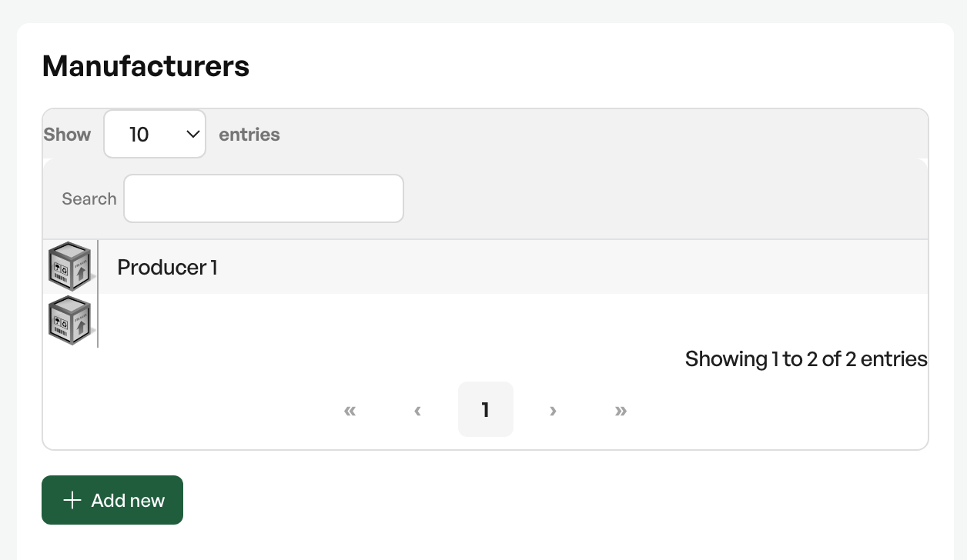Open the Producer 1 manufacturer entry
The width and height of the screenshot is (967, 560).
click(167, 267)
